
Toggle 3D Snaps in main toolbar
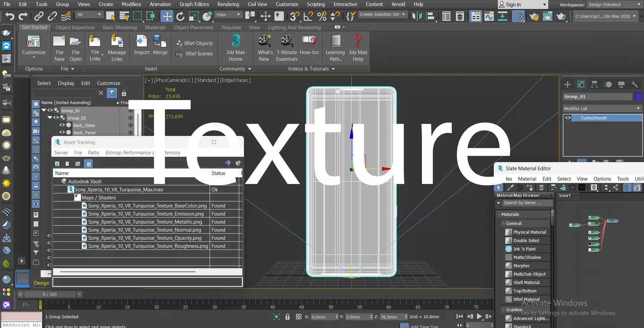[295, 16]
